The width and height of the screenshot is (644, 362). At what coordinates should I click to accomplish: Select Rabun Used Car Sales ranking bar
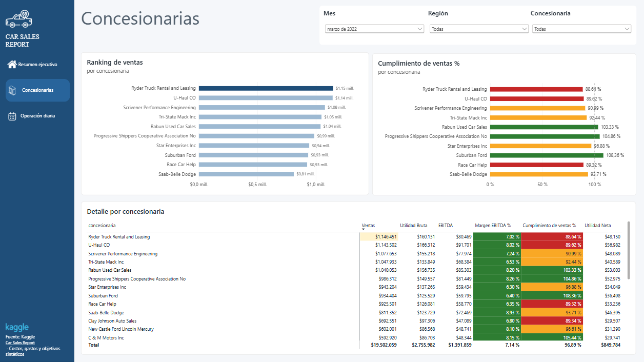pyautogui.click(x=259, y=126)
